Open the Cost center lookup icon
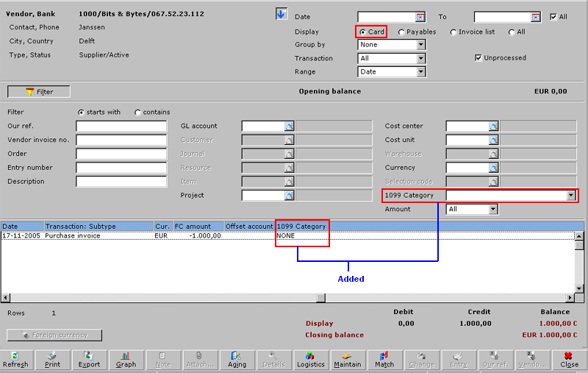588x373 pixels. (493, 127)
